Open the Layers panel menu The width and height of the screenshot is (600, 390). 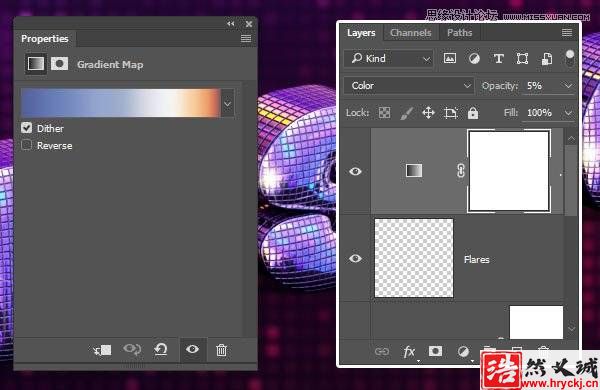567,33
